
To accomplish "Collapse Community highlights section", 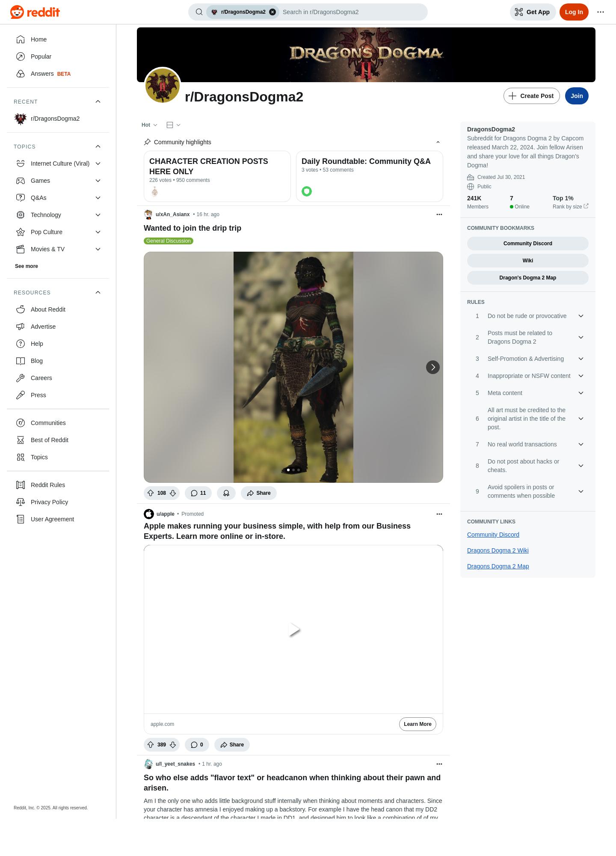I will point(438,142).
